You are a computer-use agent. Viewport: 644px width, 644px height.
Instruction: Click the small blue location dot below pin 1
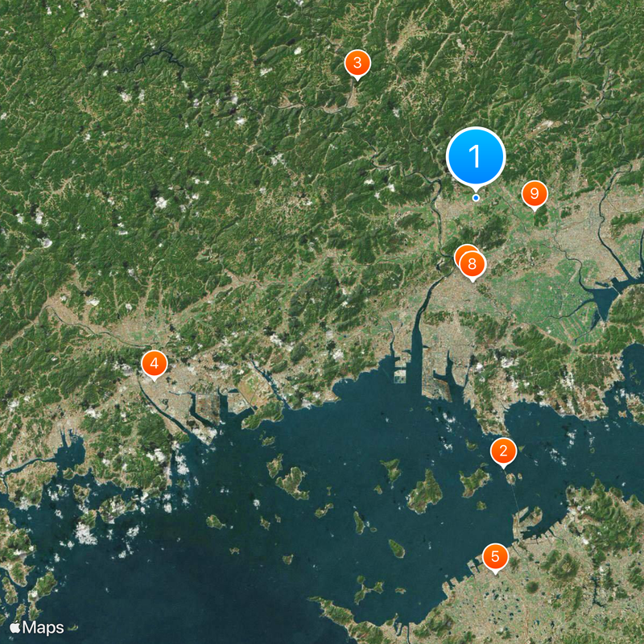click(x=476, y=197)
